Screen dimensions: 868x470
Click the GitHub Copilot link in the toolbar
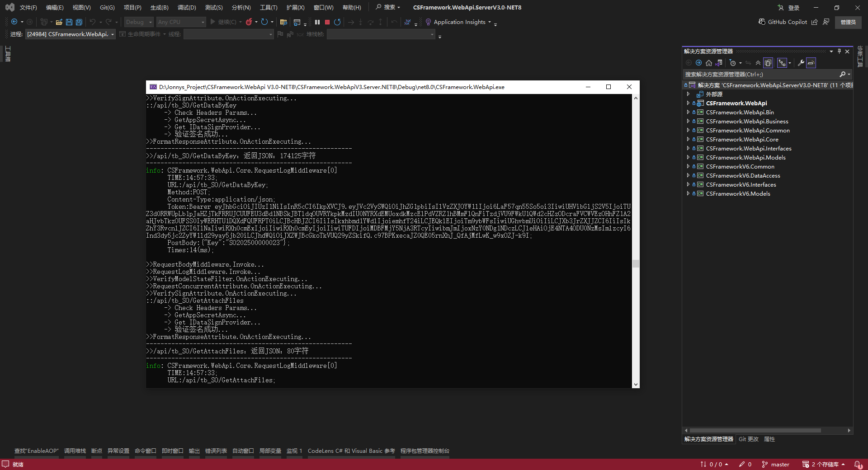786,22
